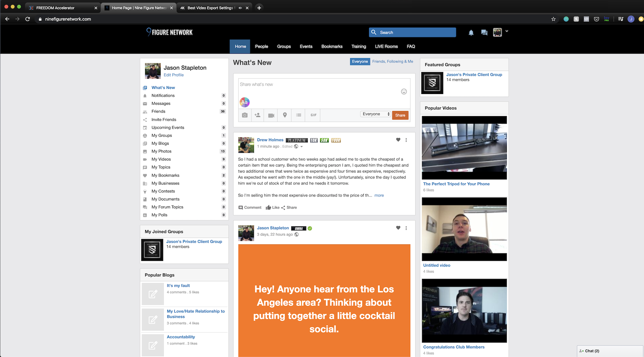644x357 pixels.
Task: Open the Everyone privacy dropdown
Action: [376, 114]
